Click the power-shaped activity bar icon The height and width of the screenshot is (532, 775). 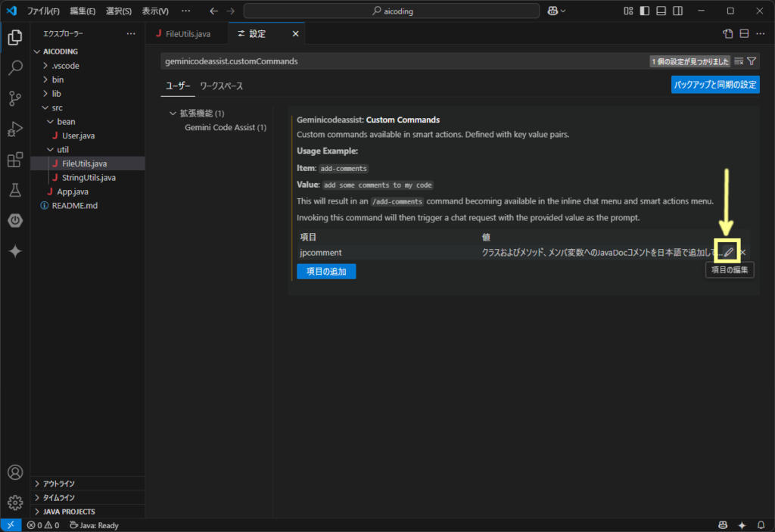tap(15, 220)
